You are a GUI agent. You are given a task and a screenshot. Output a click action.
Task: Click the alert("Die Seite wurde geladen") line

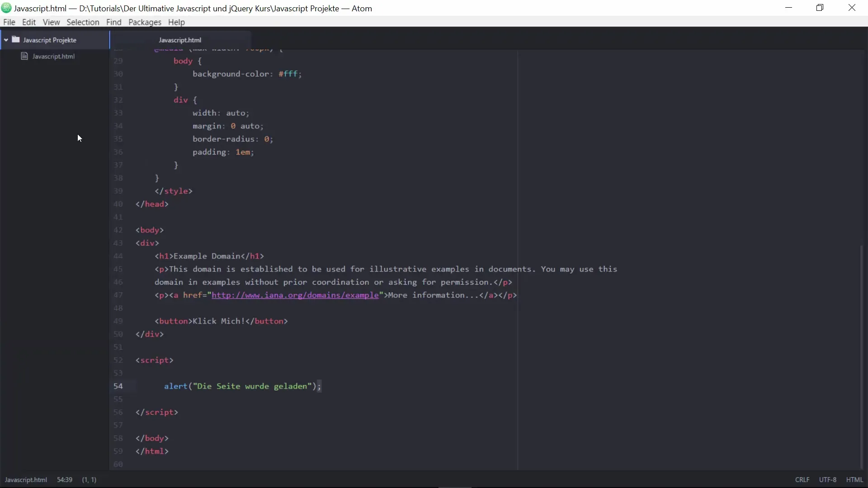point(242,386)
